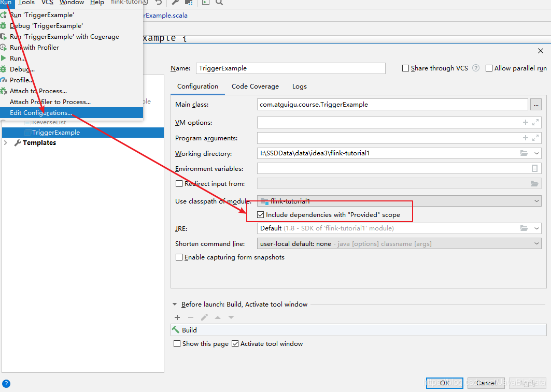Open the Use classpath of module dropdown
Viewport: 551px width, 392px height.
click(399, 201)
